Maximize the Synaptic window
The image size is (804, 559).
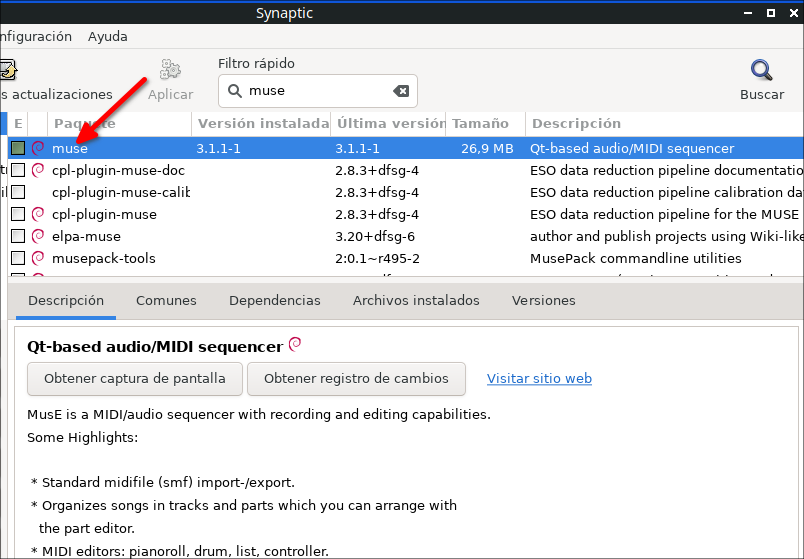[x=771, y=13]
